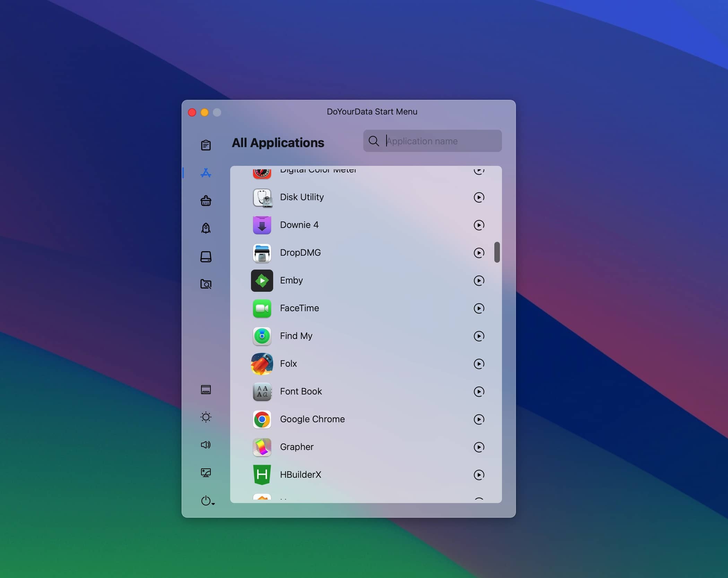Close the DoYourData Start Menu window
This screenshot has width=728, height=578.
[x=192, y=112]
